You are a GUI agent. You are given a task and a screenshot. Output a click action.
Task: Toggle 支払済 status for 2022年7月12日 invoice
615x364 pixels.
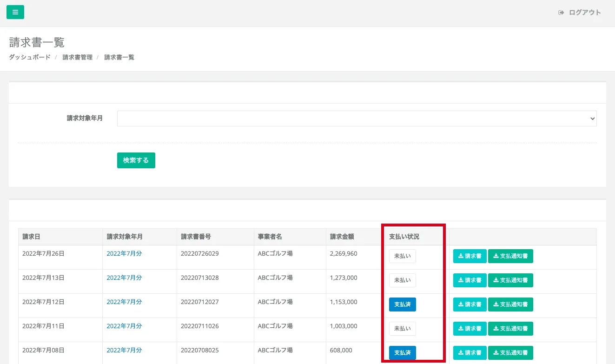tap(402, 304)
